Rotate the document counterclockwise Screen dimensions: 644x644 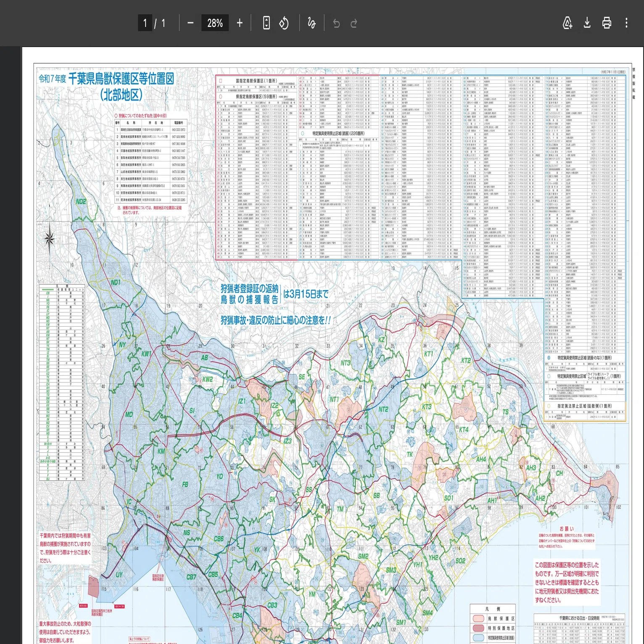[x=284, y=23]
